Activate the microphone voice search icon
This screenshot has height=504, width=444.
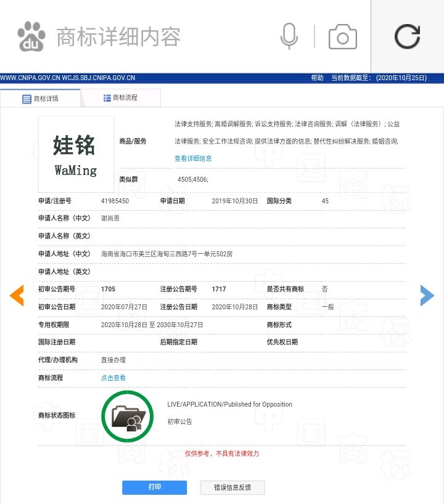tap(289, 36)
